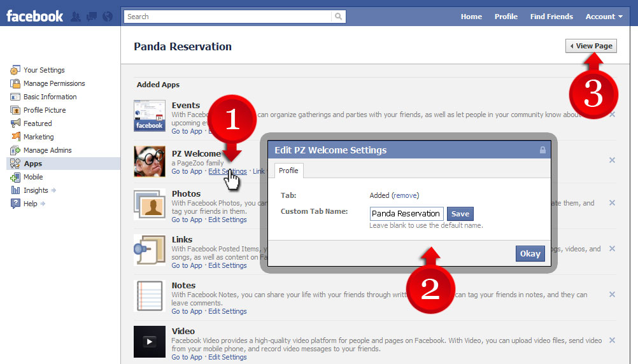Save the custom tab name
This screenshot has height=364, width=638.
tap(460, 214)
